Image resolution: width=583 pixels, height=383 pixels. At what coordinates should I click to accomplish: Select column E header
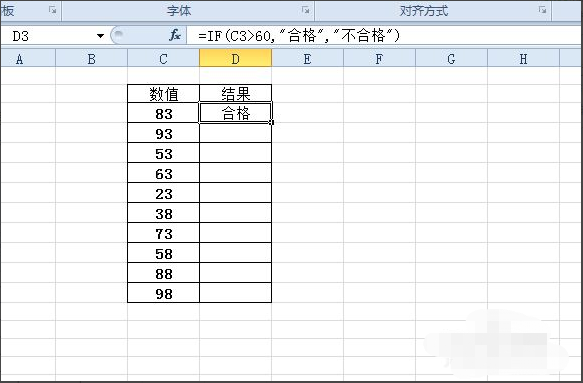click(307, 59)
